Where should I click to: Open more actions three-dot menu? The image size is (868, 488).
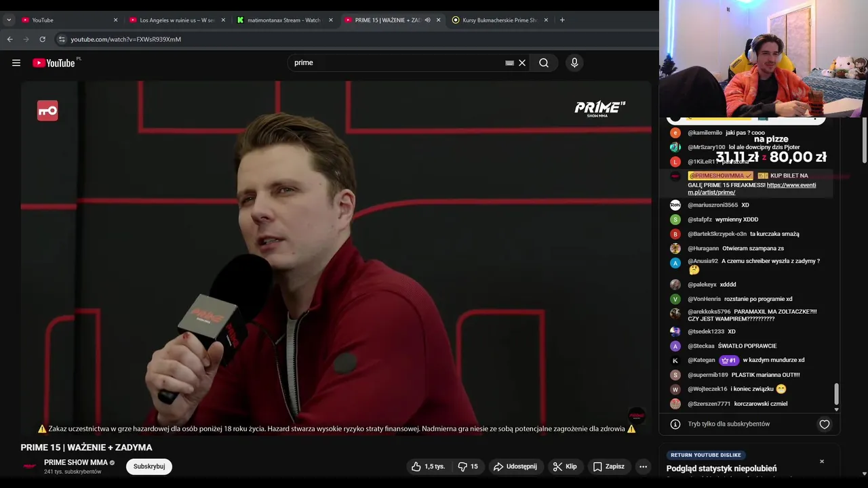643,466
